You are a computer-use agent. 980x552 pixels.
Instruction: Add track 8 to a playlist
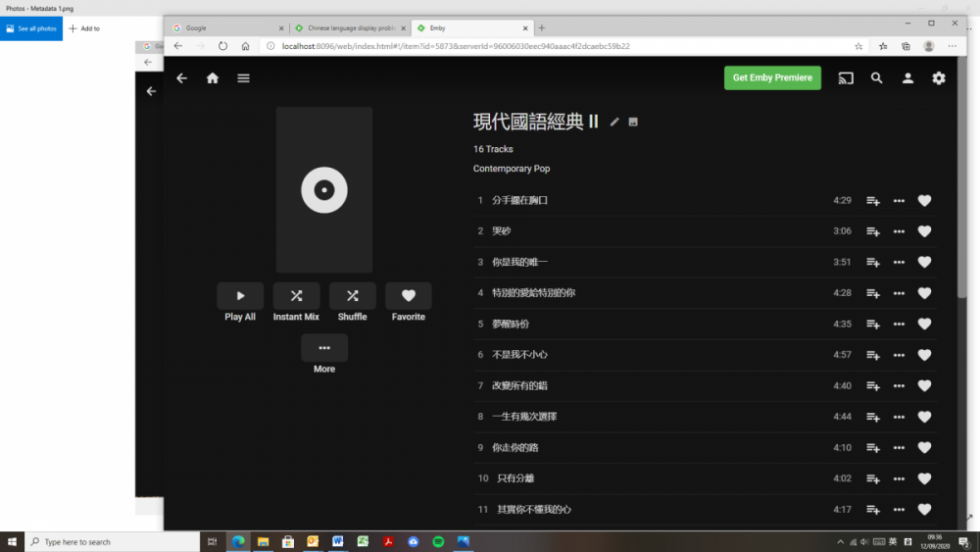(873, 417)
